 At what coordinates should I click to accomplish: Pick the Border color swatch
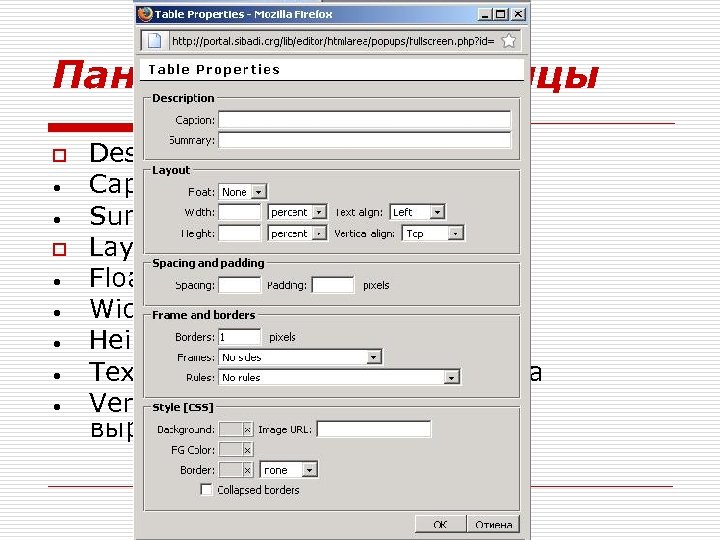[x=231, y=470]
